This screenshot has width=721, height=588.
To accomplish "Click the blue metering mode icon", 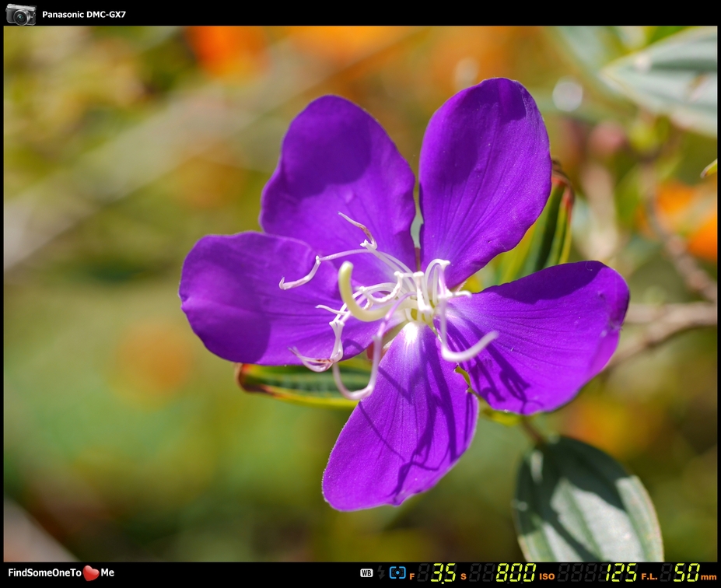I will [x=397, y=572].
